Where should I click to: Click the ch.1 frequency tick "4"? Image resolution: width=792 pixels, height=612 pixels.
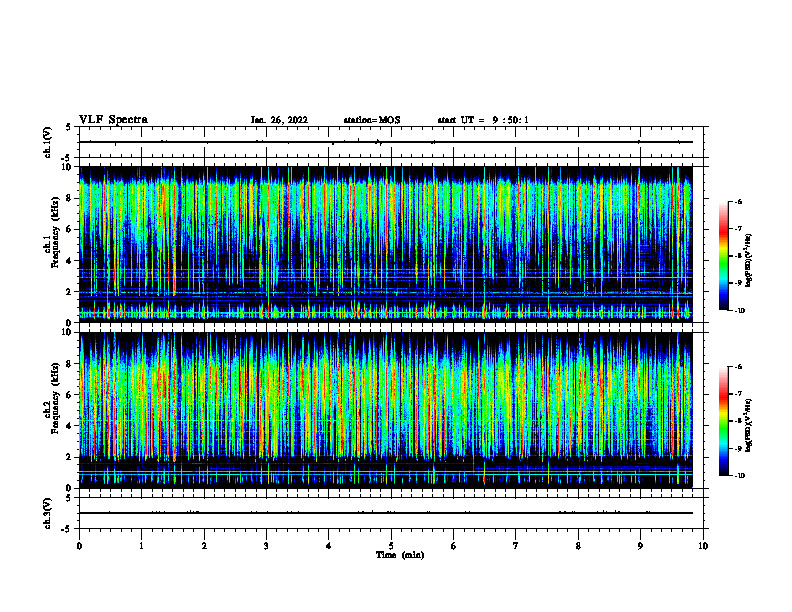69,261
